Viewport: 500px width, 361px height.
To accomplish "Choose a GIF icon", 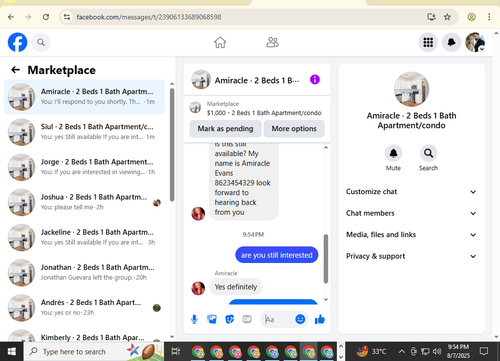I will [x=247, y=319].
